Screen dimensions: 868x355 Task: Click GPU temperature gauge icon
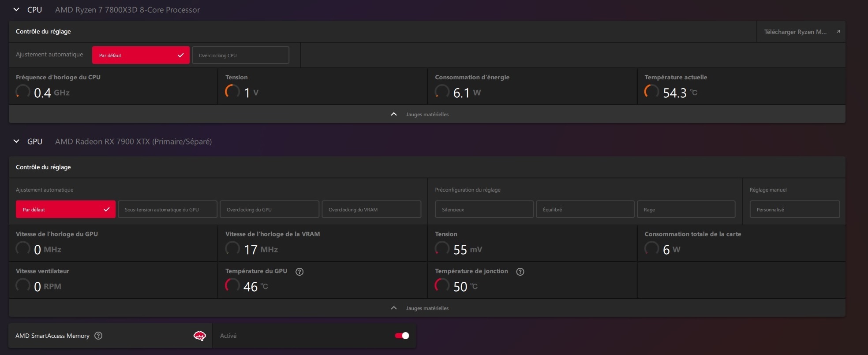232,285
